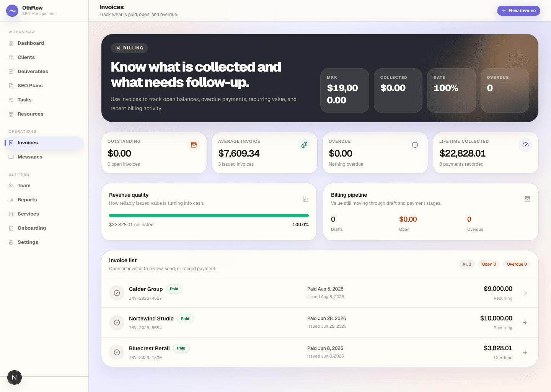Filter invoice list by Overdue 0
The height and width of the screenshot is (392, 551).
pos(517,264)
